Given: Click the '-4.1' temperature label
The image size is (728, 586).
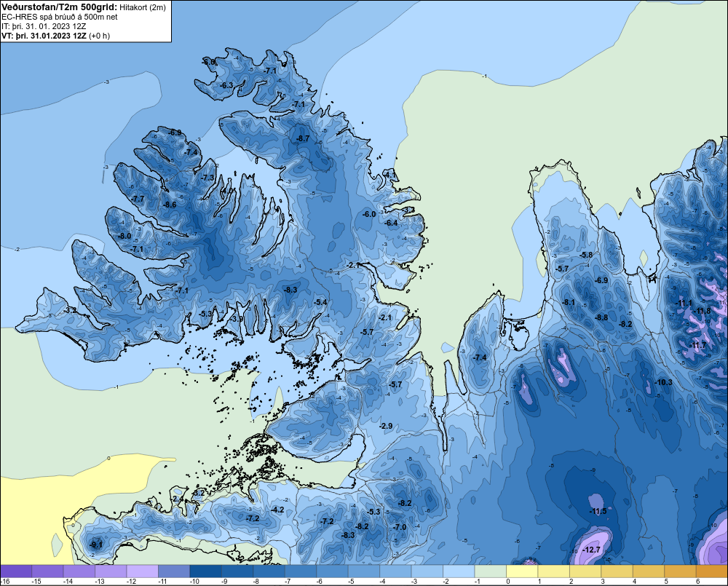Looking at the screenshot, I should click(x=390, y=175).
